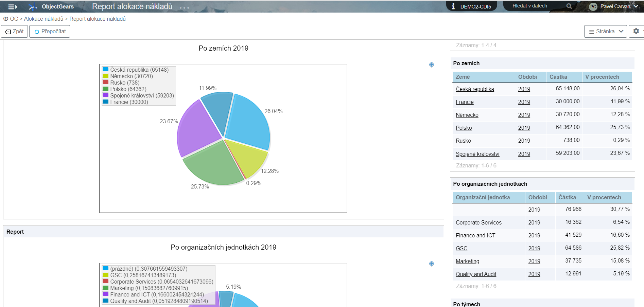Click the info icon beside DEMO2-CDI5
This screenshot has width=644, height=307.
453,6
